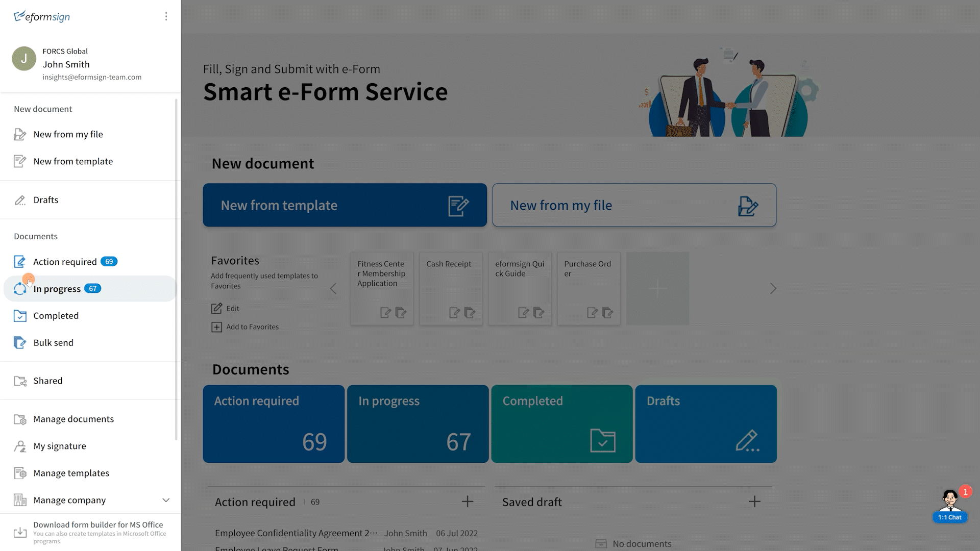Open New from template in sidebar

click(73, 161)
